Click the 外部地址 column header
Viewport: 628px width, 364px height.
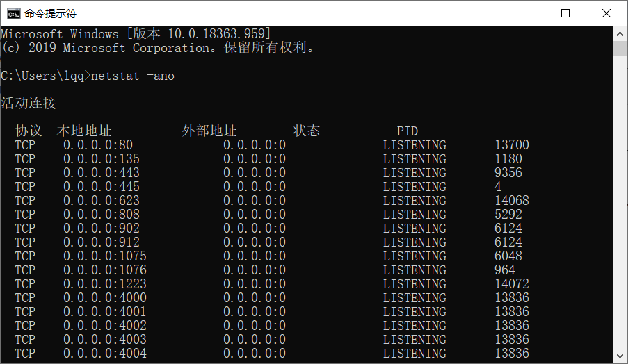point(209,131)
